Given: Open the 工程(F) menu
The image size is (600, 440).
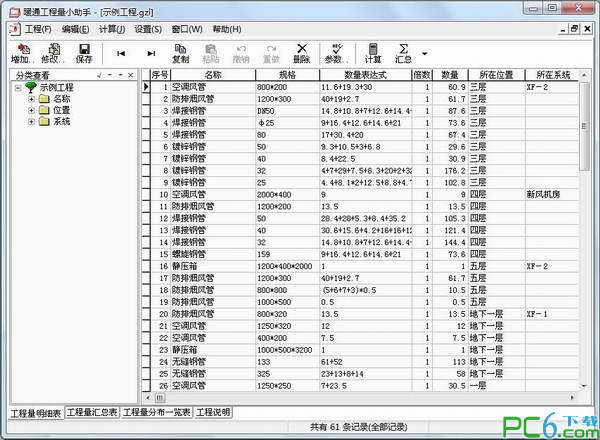Looking at the screenshot, I should pyautogui.click(x=37, y=29).
